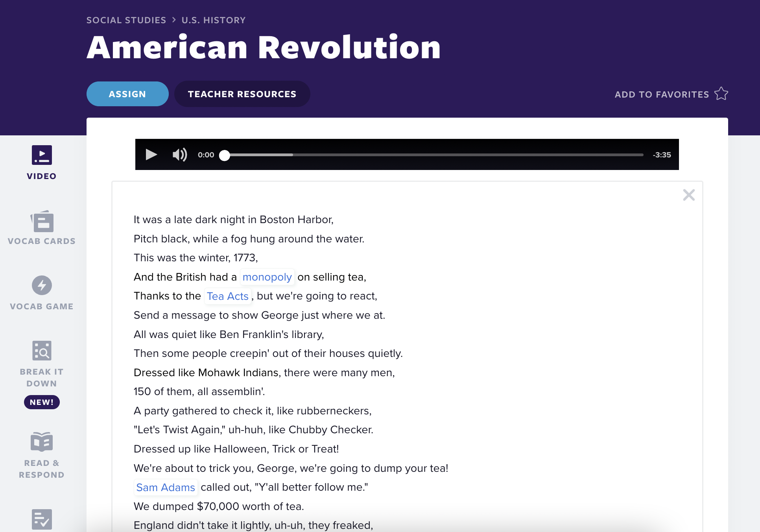Select the Video sidebar icon
The height and width of the screenshot is (532, 760).
pyautogui.click(x=42, y=155)
